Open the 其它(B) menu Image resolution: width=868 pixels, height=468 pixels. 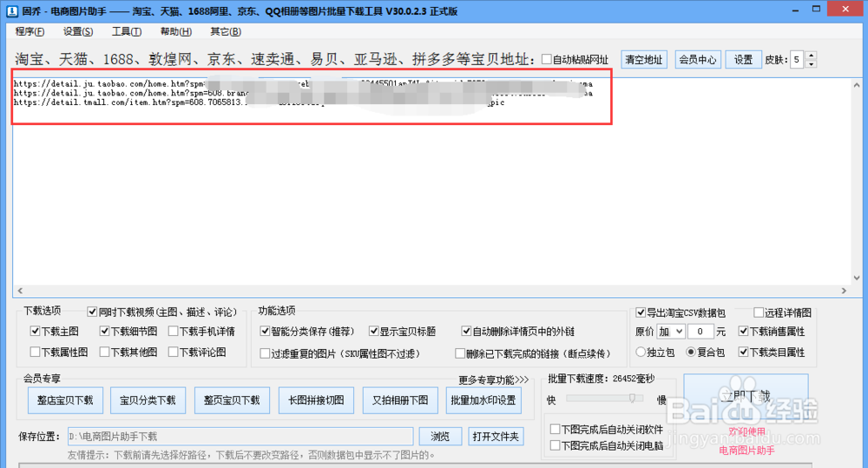226,31
